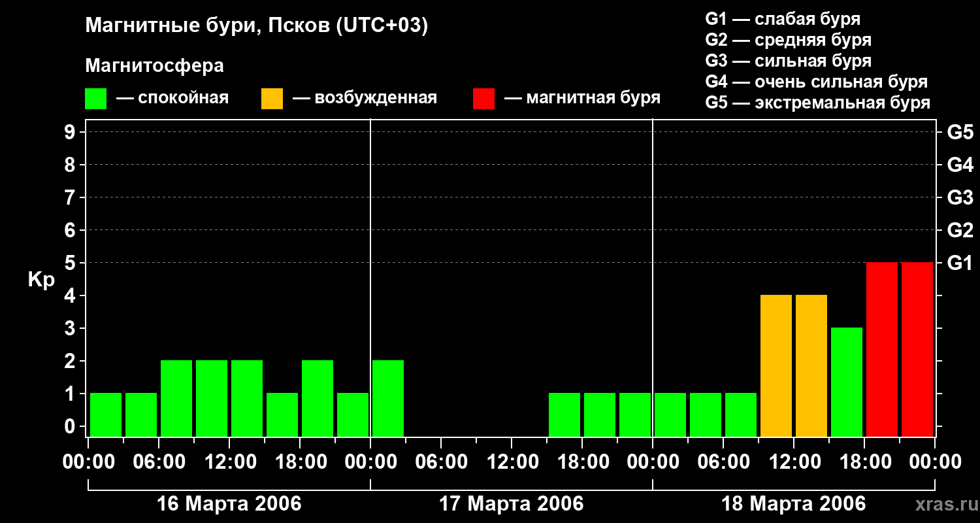Click the red 'магнитная буря' legend swatch
This screenshot has width=980, height=523.
[483, 99]
